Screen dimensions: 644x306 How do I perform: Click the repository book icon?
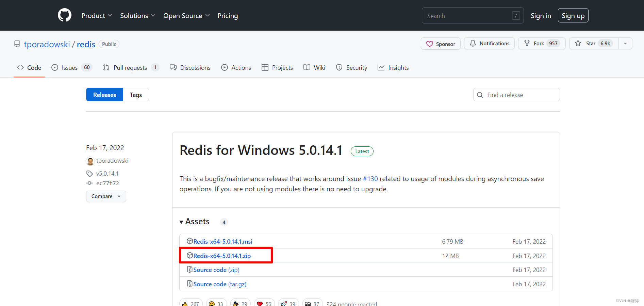pos(17,44)
